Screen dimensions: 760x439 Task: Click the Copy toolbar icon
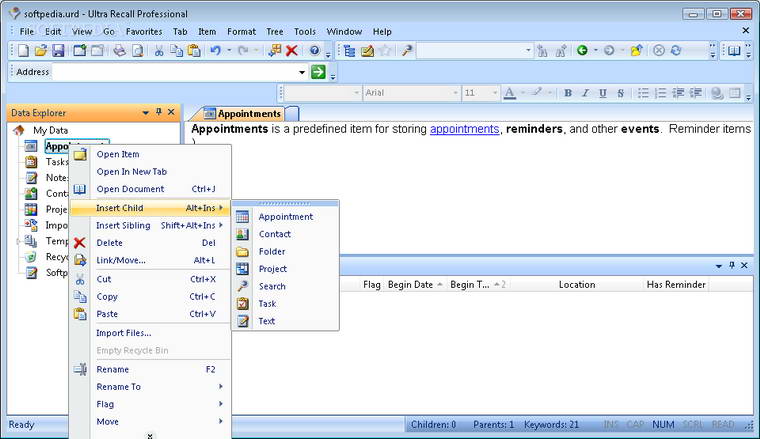point(176,50)
